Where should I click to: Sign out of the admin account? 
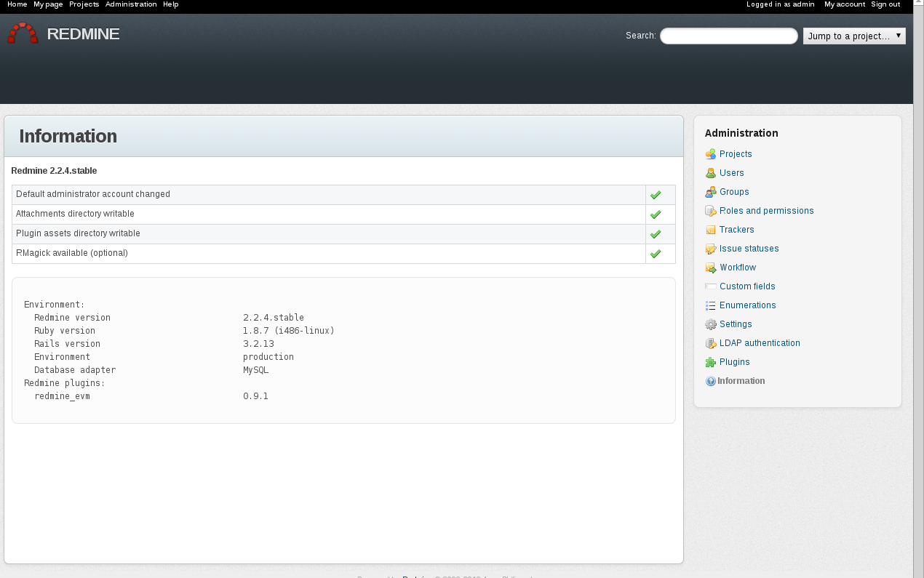(x=885, y=4)
